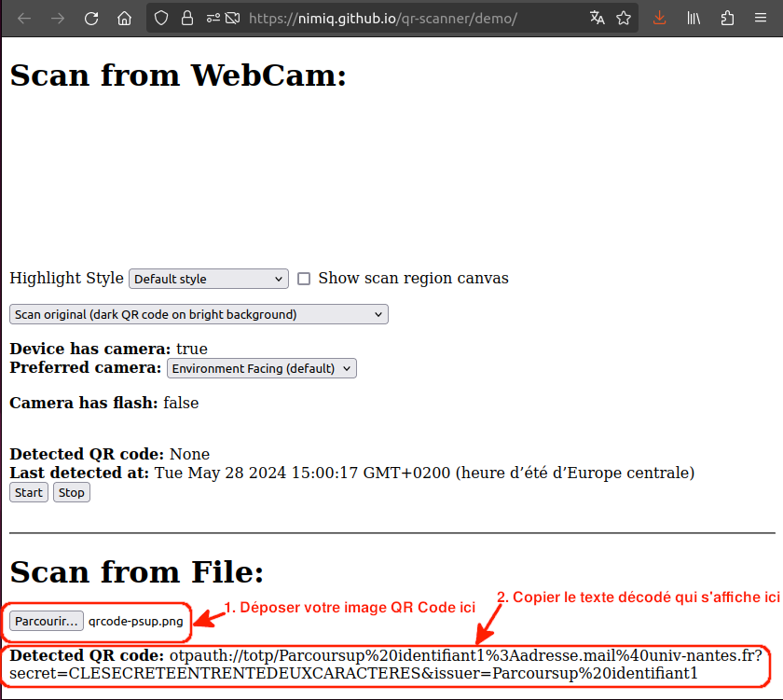783x700 pixels.
Task: Open the Scan original inversion mode dropdown
Action: (199, 314)
